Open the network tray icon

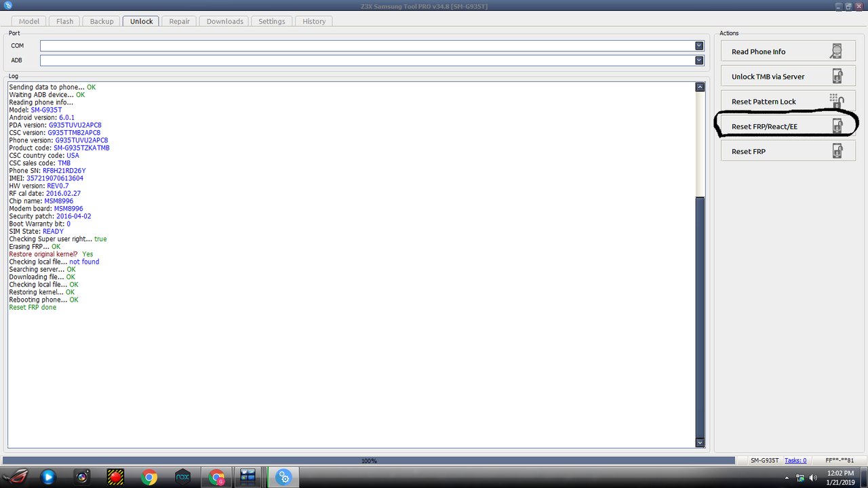(801, 477)
